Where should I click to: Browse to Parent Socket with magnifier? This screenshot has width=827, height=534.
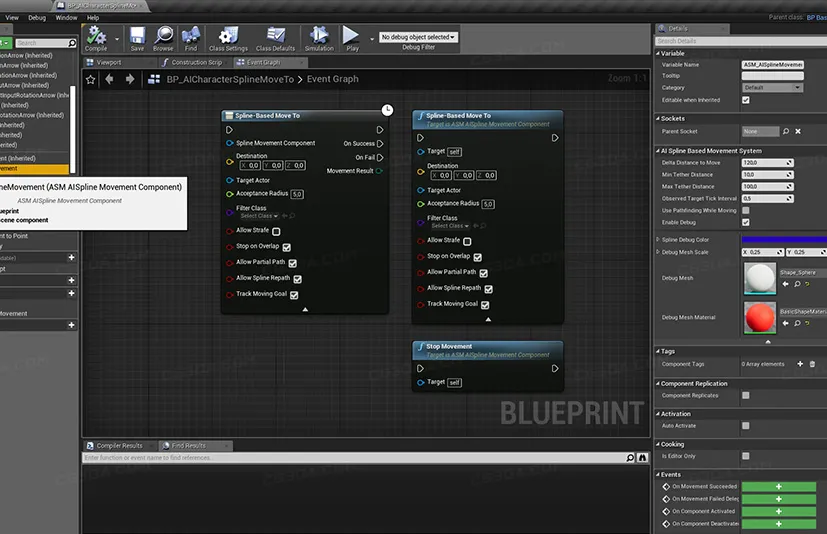point(786,131)
